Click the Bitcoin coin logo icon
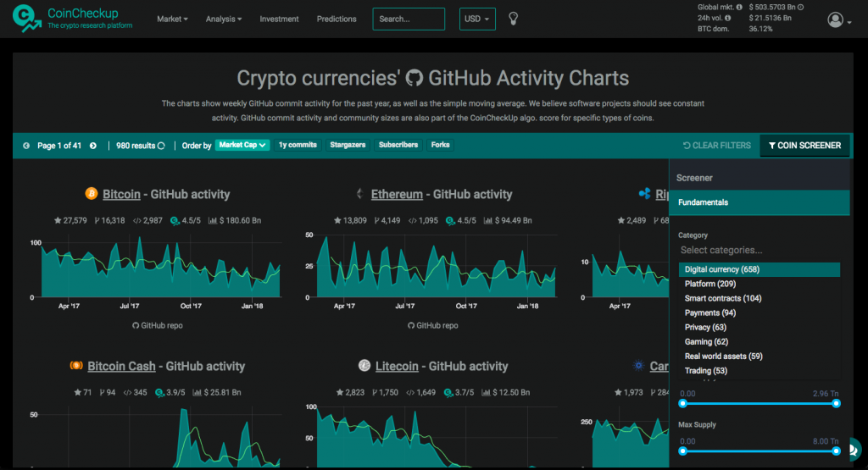Viewport: 868px width, 470px height. click(92, 194)
